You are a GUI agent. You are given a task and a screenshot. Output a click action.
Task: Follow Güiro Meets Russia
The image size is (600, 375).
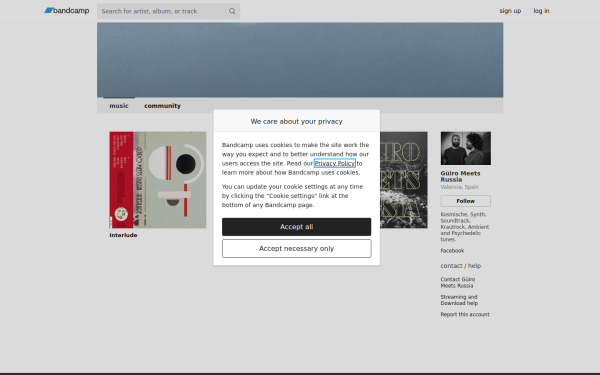tap(466, 201)
